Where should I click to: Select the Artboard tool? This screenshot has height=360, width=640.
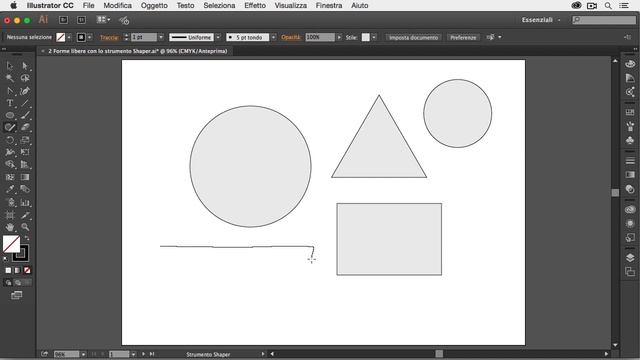click(10, 215)
